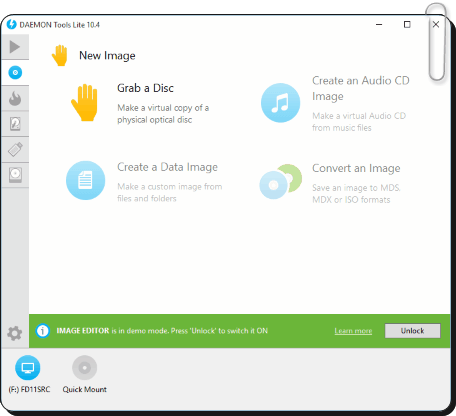Follow the Learn more link
The width and height of the screenshot is (456, 416).
[353, 331]
